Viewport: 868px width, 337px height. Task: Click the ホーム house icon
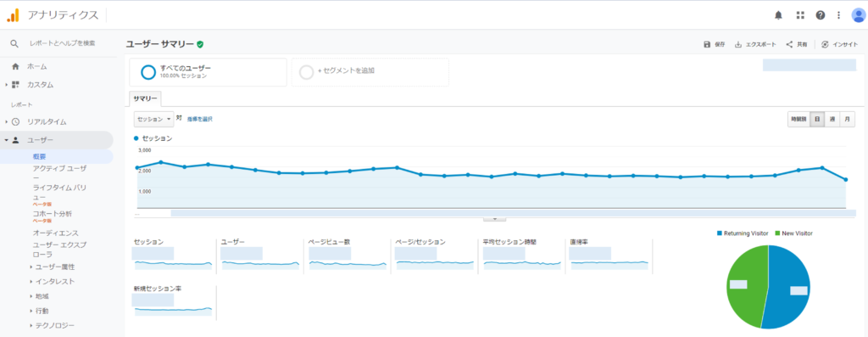point(15,66)
